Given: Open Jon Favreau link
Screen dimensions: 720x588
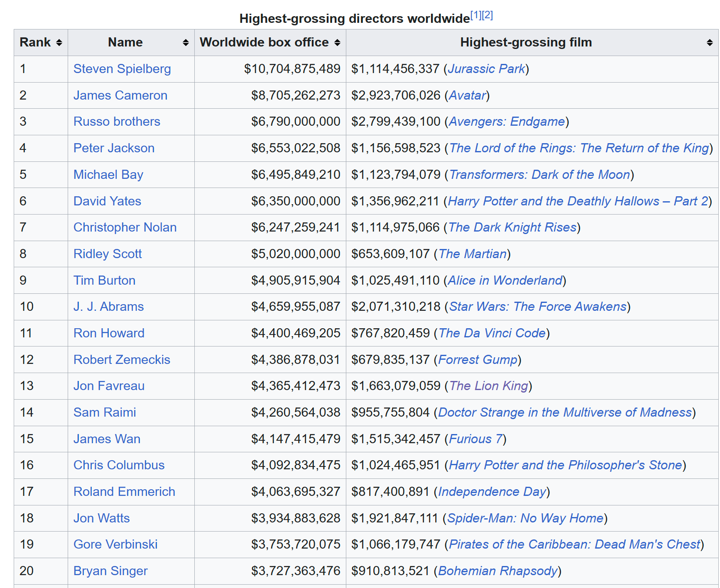Looking at the screenshot, I should pos(109,386).
